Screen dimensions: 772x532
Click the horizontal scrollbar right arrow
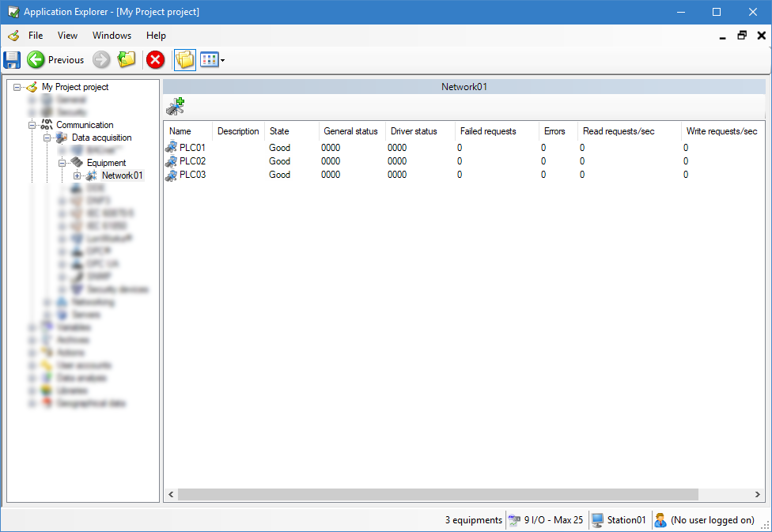[x=759, y=494]
